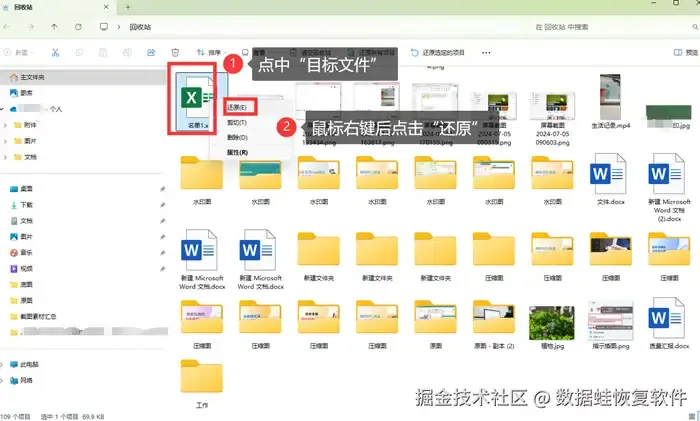The image size is (700, 421).
Task: Collapse the OneDrive 个人 tree node
Action: tap(2, 109)
